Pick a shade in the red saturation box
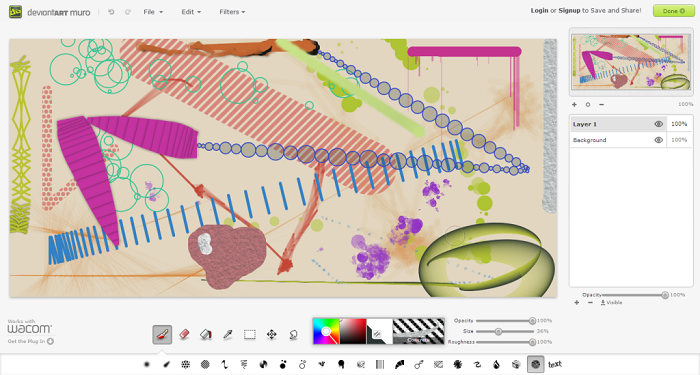This screenshot has width=700, height=375. [x=353, y=331]
